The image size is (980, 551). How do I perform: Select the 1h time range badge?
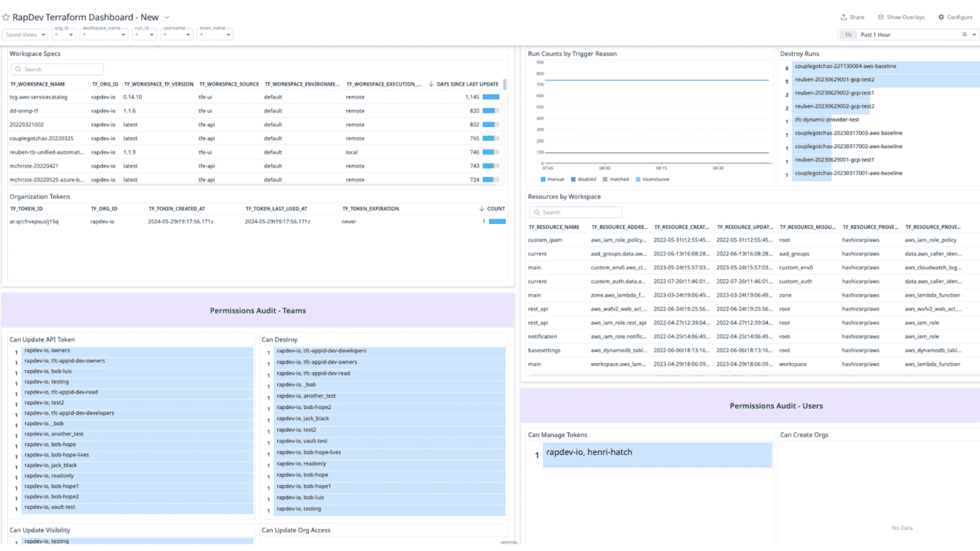[x=848, y=35]
